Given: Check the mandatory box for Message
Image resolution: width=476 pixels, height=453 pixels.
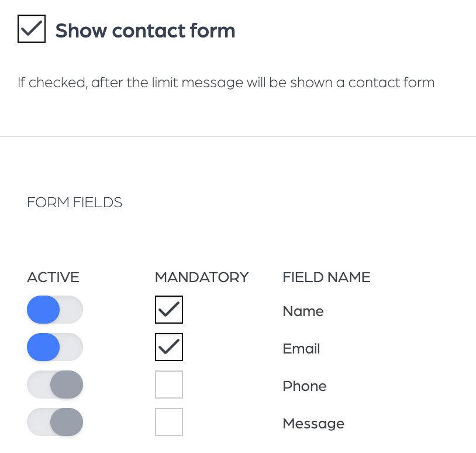Looking at the screenshot, I should click(169, 422).
